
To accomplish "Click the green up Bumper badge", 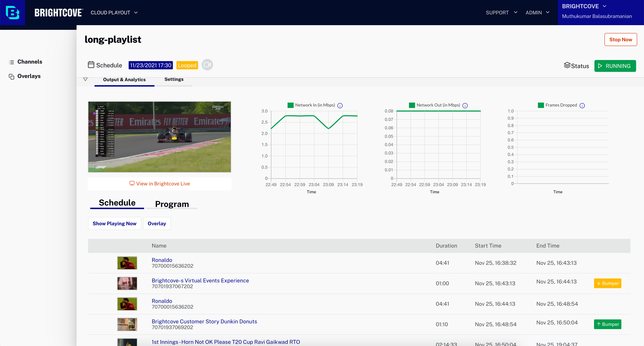I will pyautogui.click(x=607, y=325).
